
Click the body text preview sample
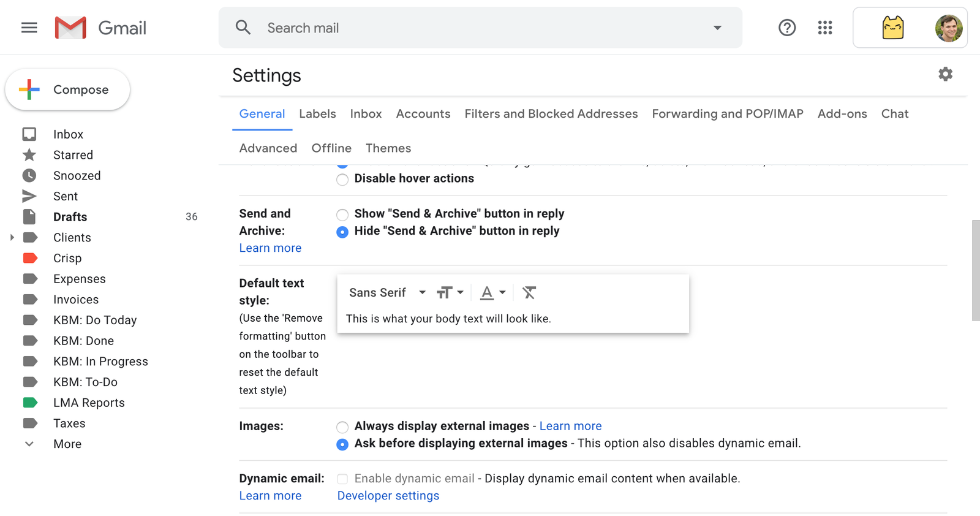tap(448, 319)
